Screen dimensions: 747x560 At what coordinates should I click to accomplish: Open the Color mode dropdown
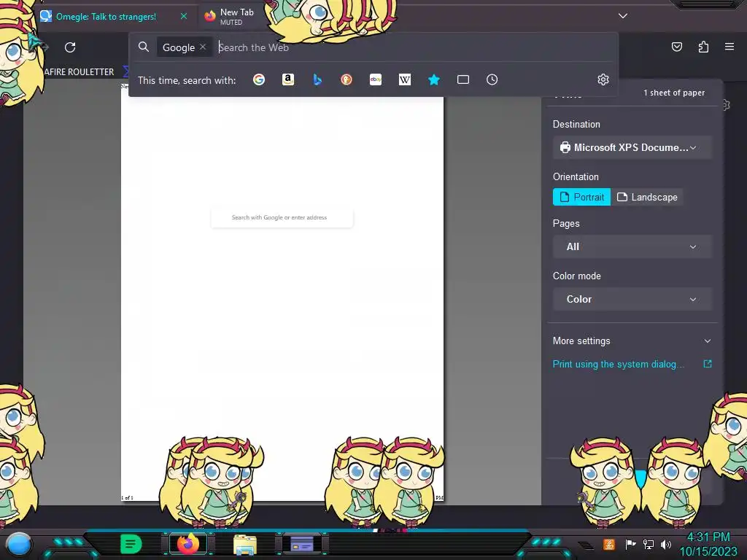point(632,299)
